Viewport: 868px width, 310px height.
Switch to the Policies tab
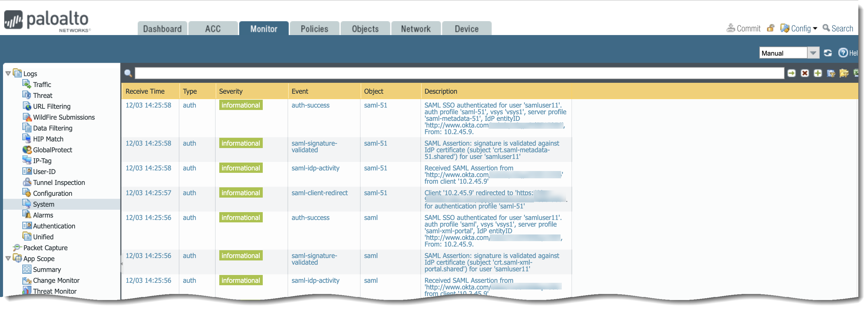[314, 29]
